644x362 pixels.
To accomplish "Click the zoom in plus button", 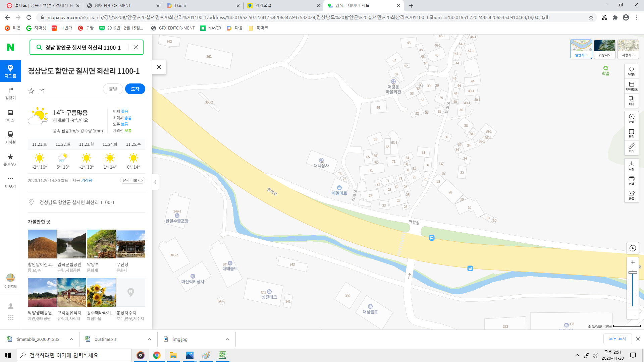I will tap(633, 262).
